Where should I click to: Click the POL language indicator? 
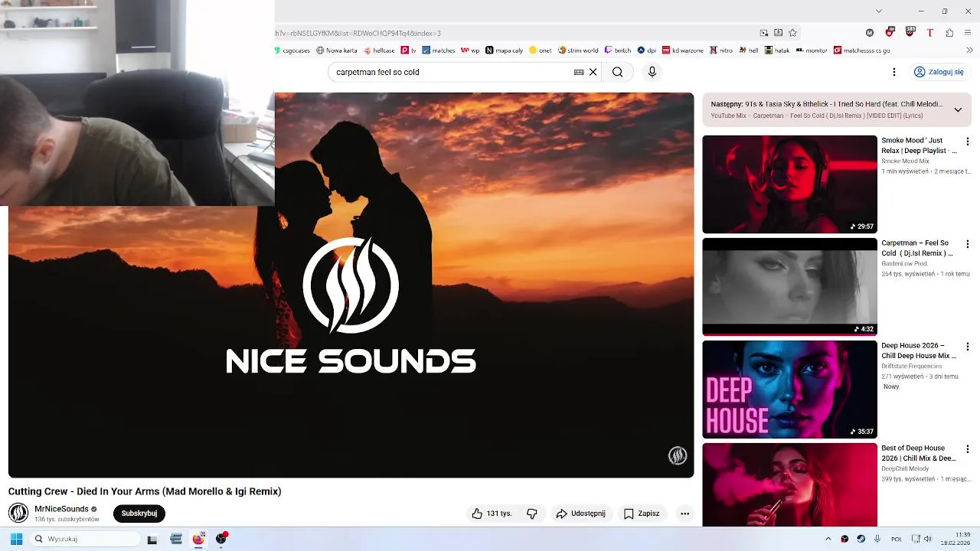pyautogui.click(x=896, y=539)
